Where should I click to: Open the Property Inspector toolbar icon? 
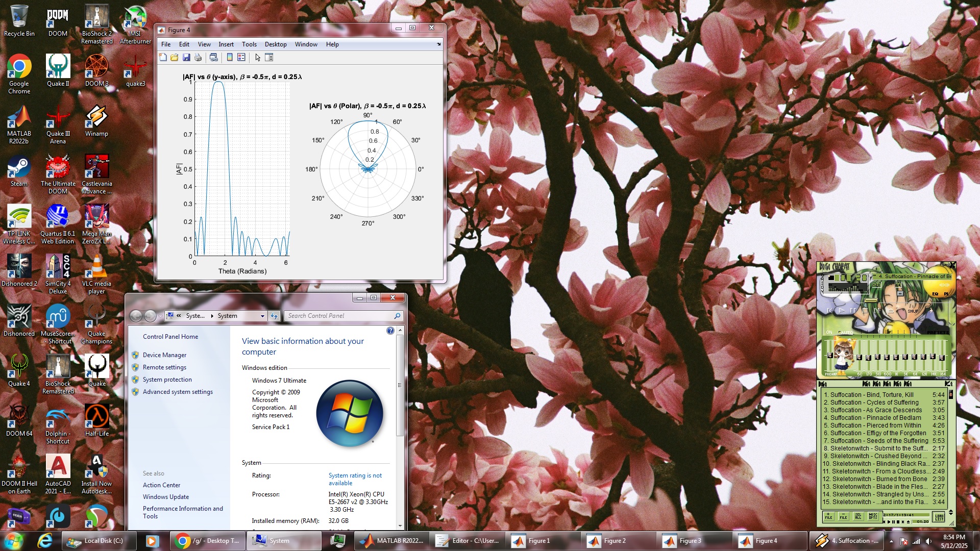click(x=269, y=58)
